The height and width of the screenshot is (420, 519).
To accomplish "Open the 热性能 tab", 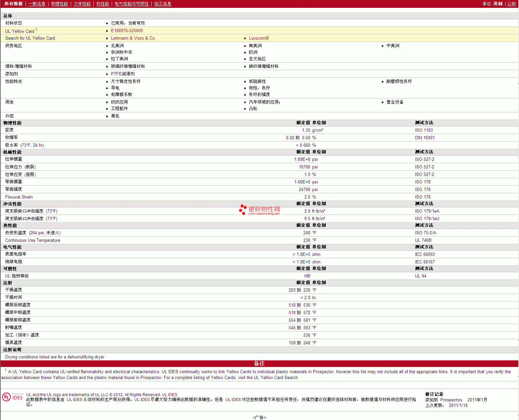I will 103,4.
